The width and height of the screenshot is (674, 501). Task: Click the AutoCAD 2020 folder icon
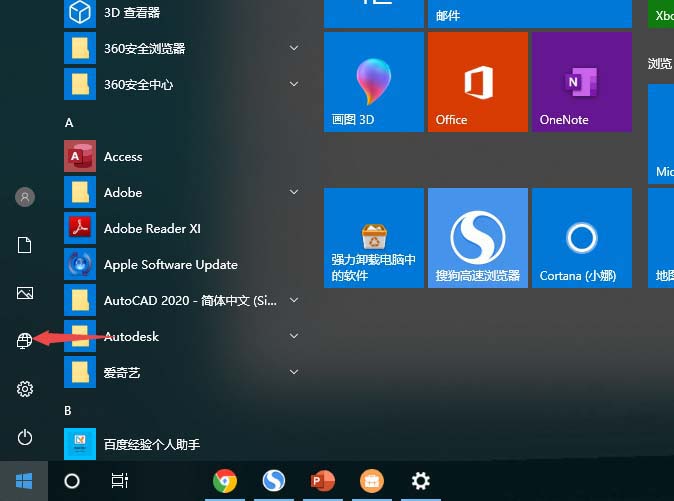[80, 300]
